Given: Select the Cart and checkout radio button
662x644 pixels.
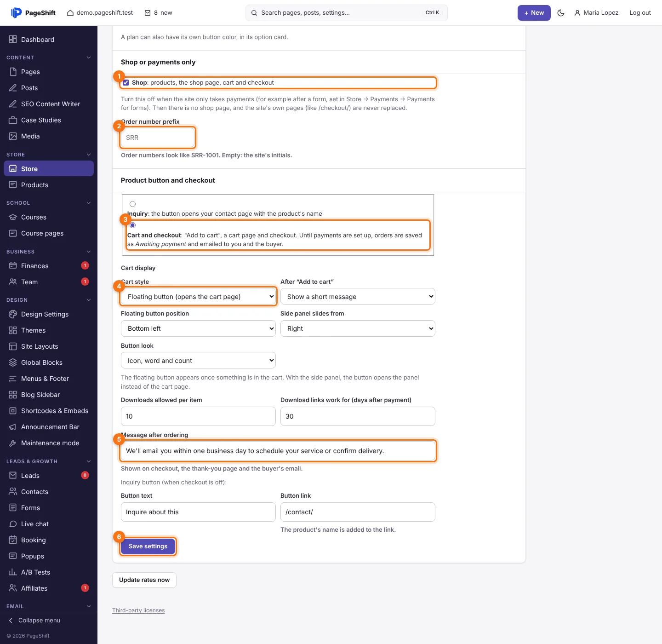Looking at the screenshot, I should 133,225.
